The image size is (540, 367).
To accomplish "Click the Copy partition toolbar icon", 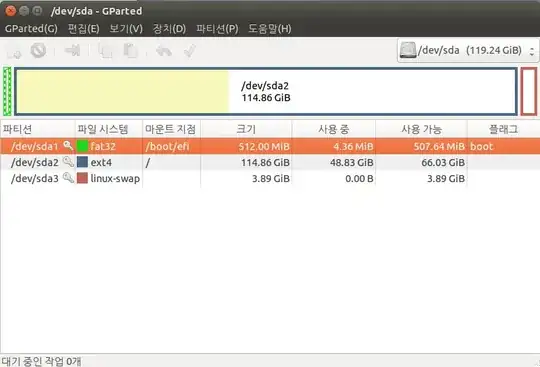I will click(105, 51).
